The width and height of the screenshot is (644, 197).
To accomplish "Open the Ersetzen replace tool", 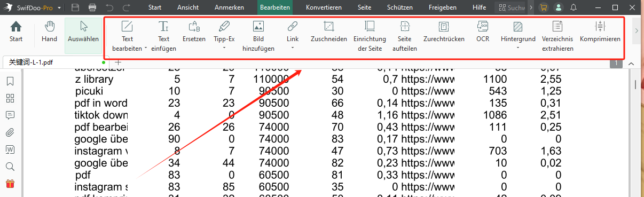I will click(194, 31).
